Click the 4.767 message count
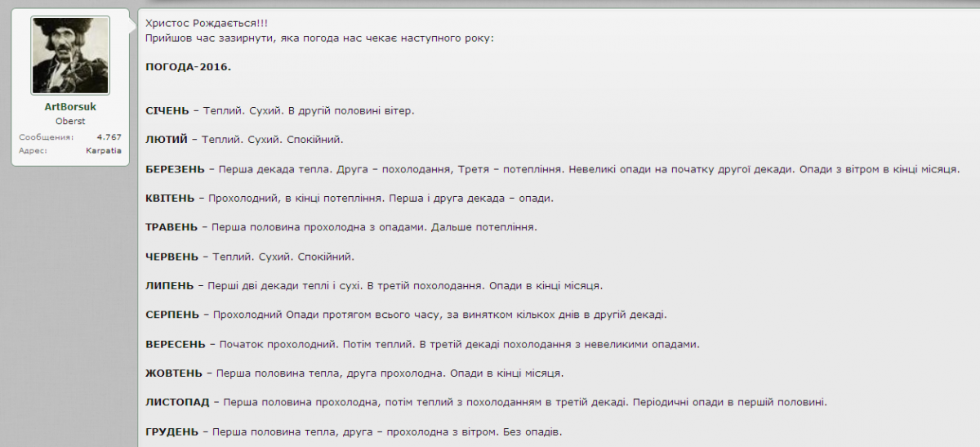The height and width of the screenshot is (447, 980). click(x=109, y=137)
